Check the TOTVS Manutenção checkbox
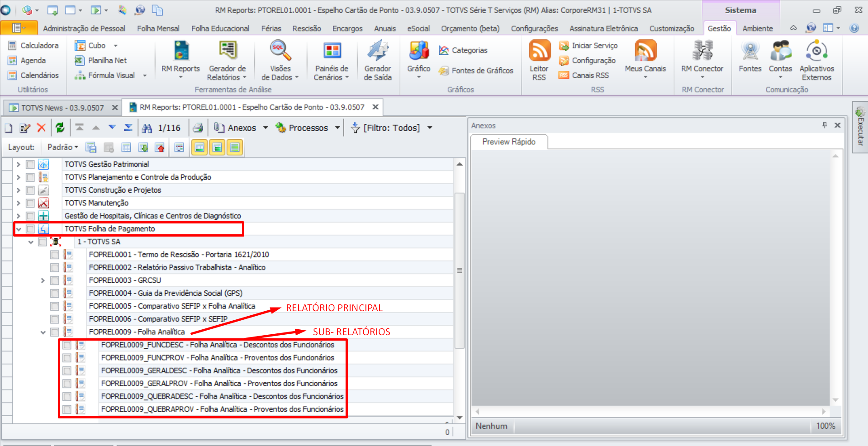 [x=30, y=203]
